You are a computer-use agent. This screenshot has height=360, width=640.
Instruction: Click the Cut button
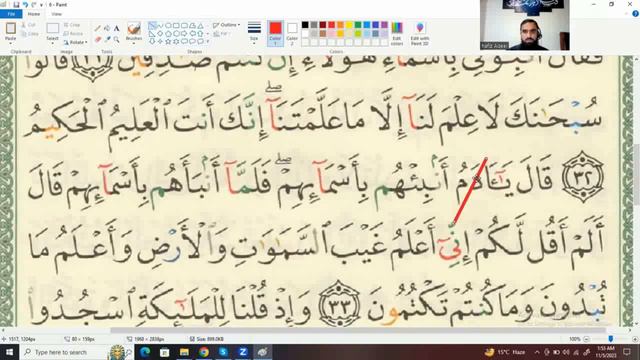(x=29, y=25)
